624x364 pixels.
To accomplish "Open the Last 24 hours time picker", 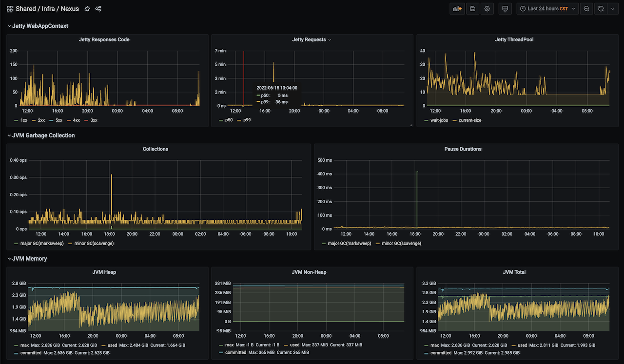I will click(x=547, y=9).
